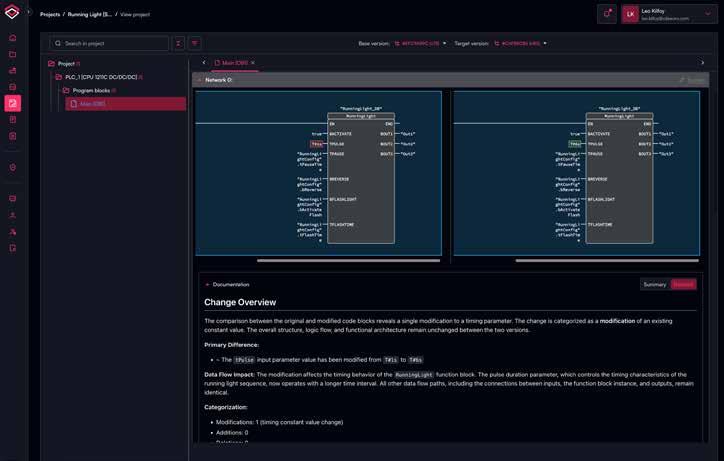The image size is (724, 461).
Task: Open the Target version dropdown
Action: [520, 43]
